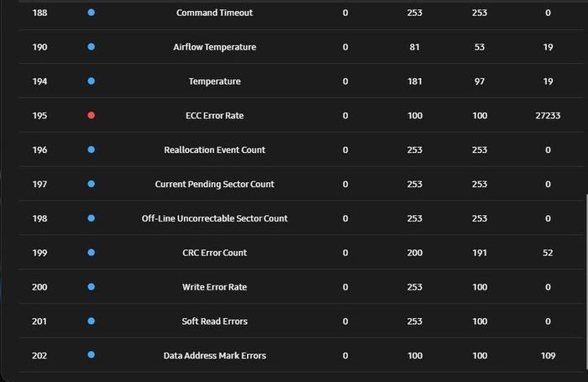The height and width of the screenshot is (382, 588).
Task: Click the worst value 191 for CRC Error Count
Action: [x=480, y=253]
